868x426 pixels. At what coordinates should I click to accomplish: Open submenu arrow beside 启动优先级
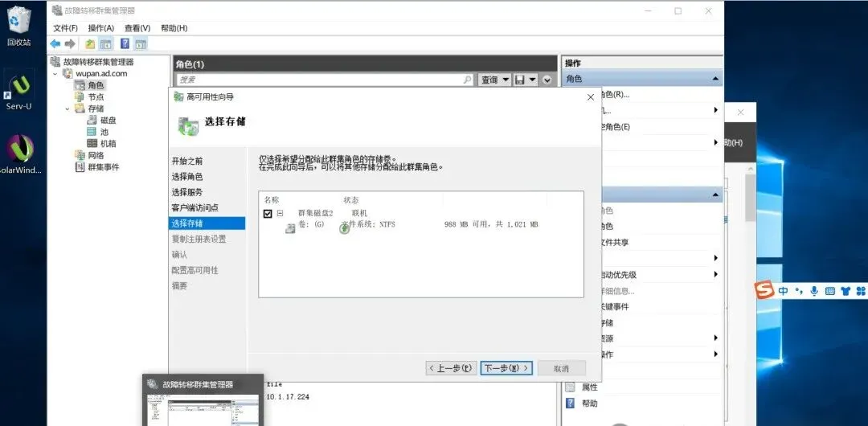pos(716,274)
